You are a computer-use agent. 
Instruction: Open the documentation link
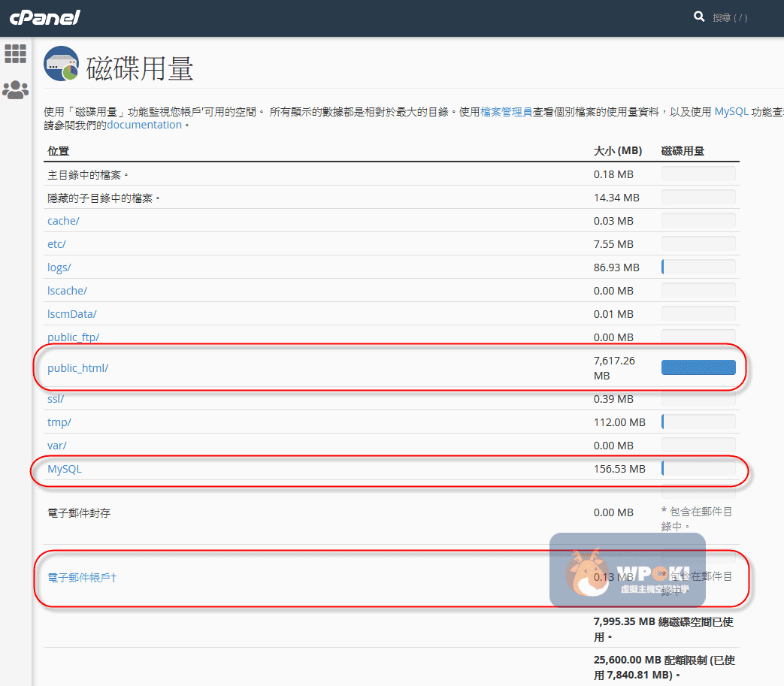pos(144,125)
